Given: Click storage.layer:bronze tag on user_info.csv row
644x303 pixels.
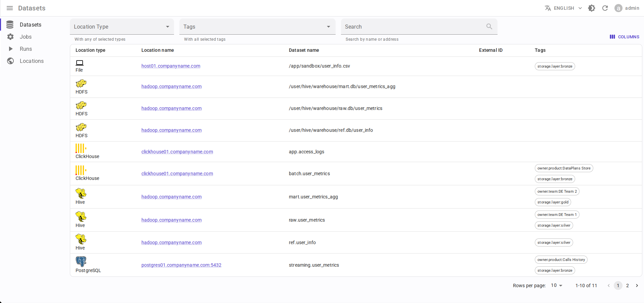Looking at the screenshot, I should point(555,66).
